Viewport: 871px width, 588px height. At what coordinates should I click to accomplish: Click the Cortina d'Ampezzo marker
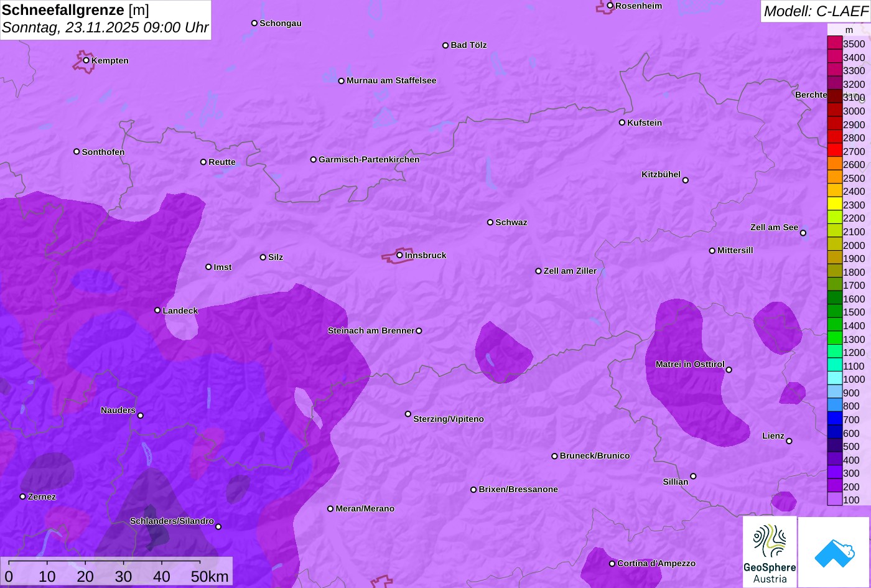tap(612, 564)
